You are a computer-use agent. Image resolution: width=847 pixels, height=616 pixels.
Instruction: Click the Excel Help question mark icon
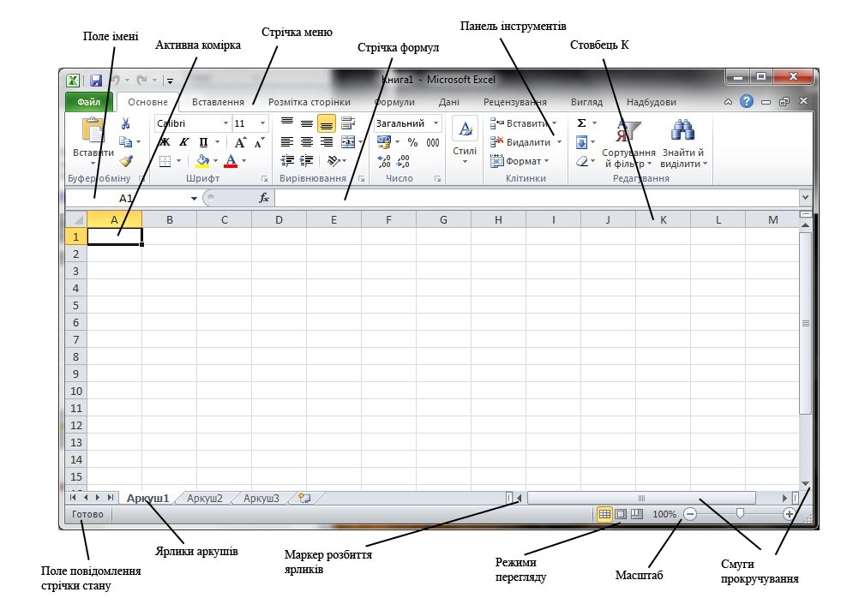pyautogui.click(x=747, y=101)
